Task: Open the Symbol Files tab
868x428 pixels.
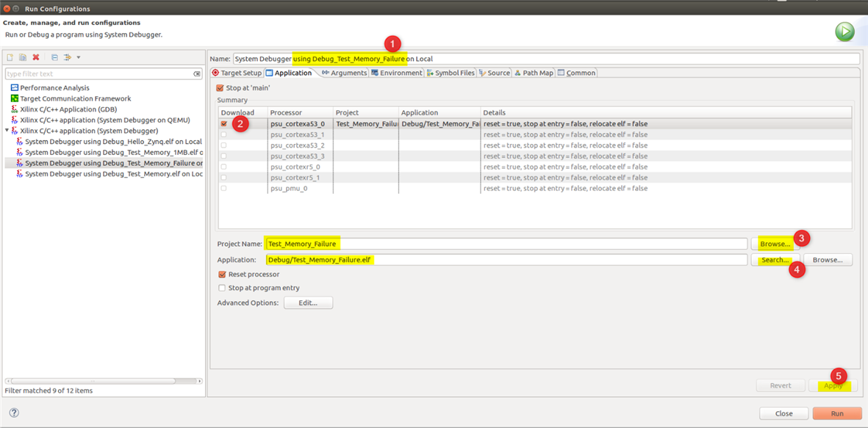Action: (x=451, y=73)
